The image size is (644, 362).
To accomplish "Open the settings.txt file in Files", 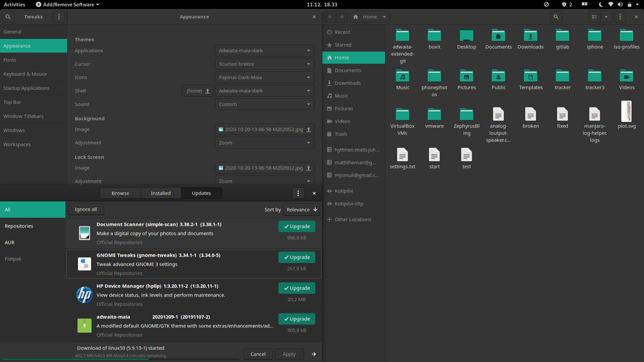I will (x=402, y=156).
